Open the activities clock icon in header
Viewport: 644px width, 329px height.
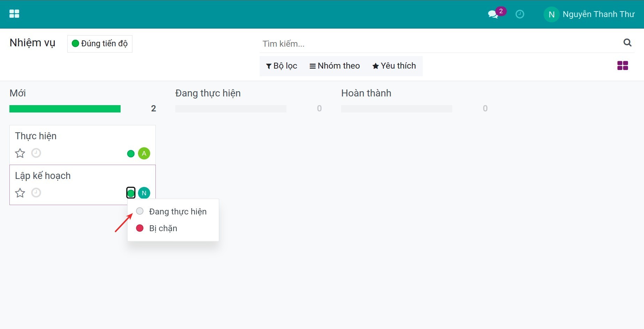520,14
